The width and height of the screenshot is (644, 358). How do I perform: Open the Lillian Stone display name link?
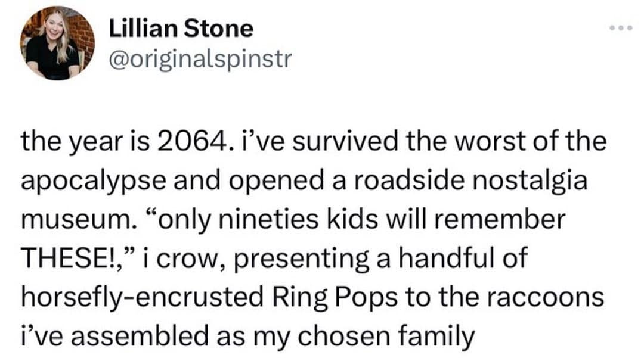[x=181, y=28]
